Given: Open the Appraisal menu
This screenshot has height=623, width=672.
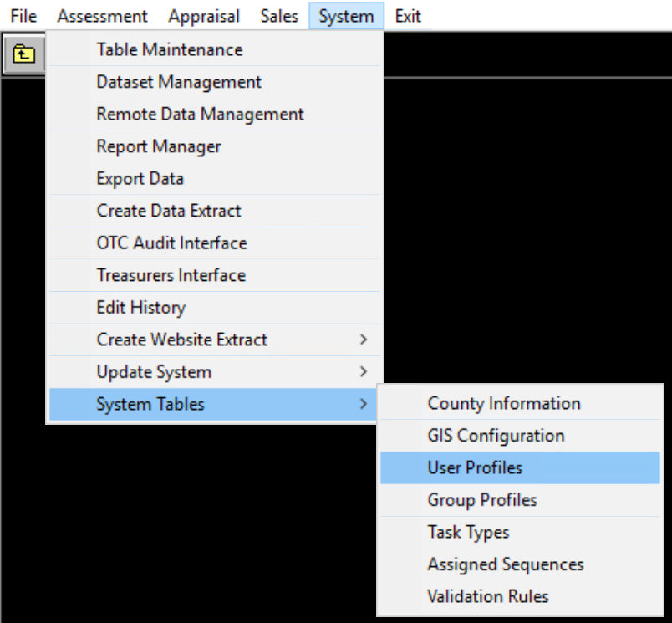Looking at the screenshot, I should 204,15.
